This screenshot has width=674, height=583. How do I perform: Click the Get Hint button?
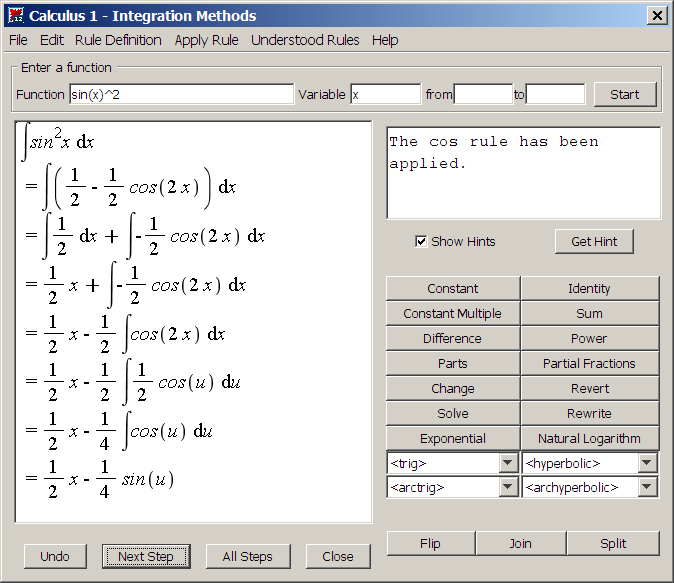pos(594,242)
